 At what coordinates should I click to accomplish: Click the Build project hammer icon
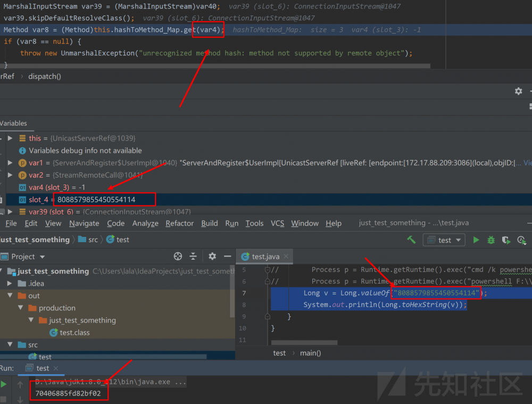[411, 240]
